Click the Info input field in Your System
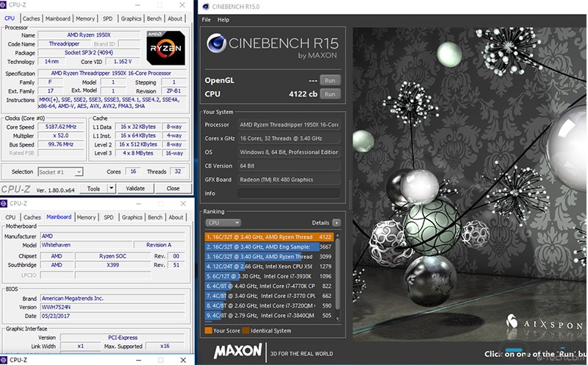This screenshot has width=588, height=365. click(x=287, y=193)
